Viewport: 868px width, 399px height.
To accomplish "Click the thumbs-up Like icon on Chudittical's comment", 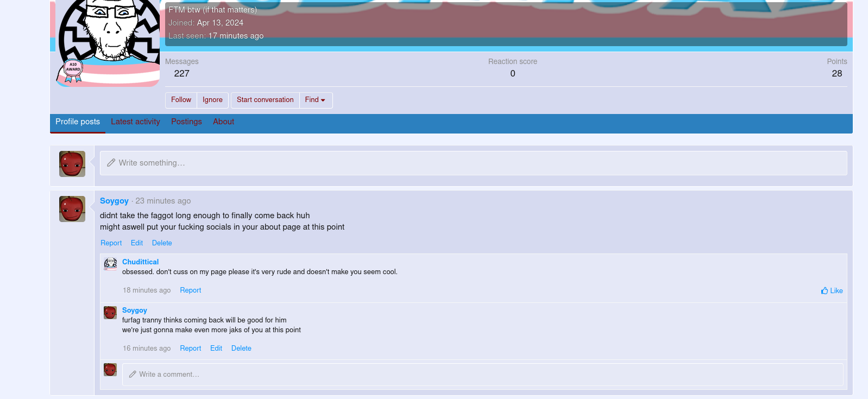I will 825,291.
